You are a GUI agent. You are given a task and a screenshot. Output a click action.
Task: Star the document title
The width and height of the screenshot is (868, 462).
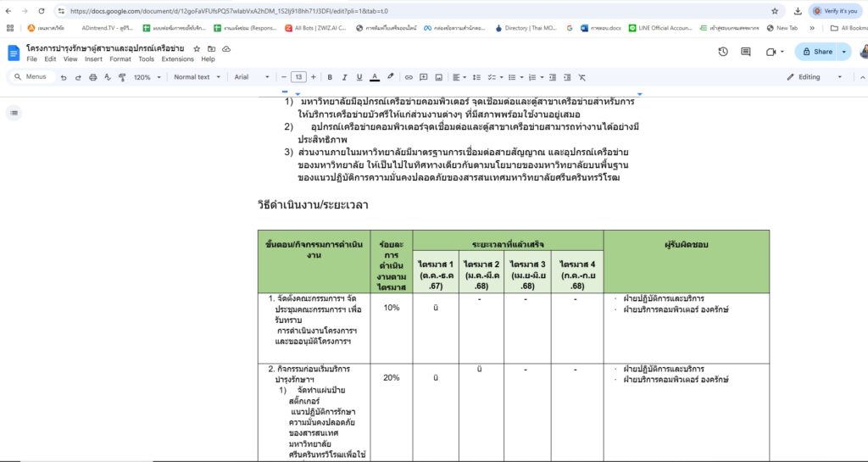tap(197, 48)
